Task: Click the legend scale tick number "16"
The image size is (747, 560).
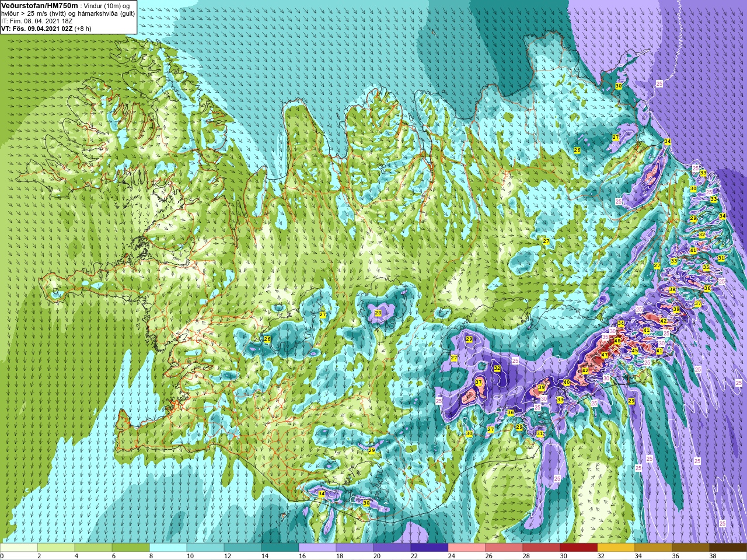Action: click(302, 556)
